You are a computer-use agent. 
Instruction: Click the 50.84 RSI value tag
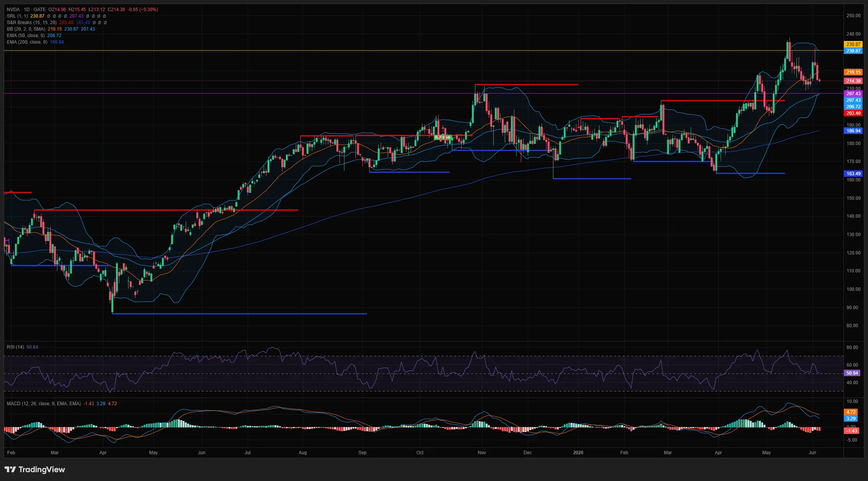852,373
